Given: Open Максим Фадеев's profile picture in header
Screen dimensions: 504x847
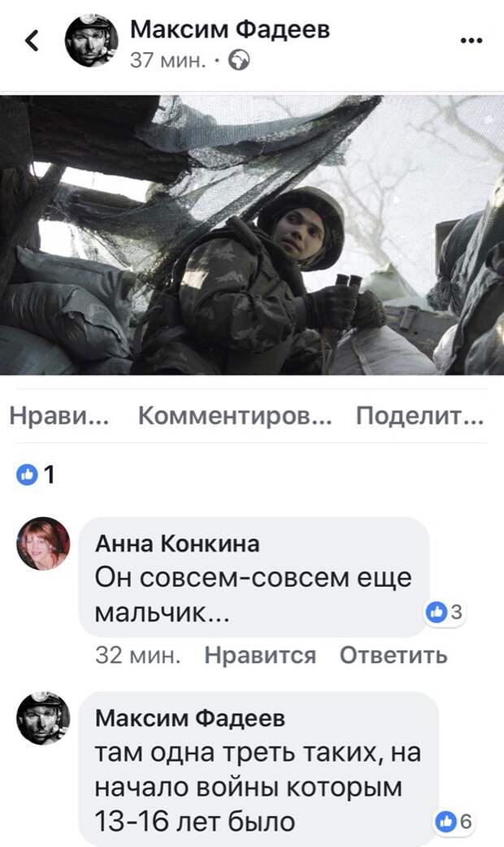Looking at the screenshot, I should (x=91, y=41).
